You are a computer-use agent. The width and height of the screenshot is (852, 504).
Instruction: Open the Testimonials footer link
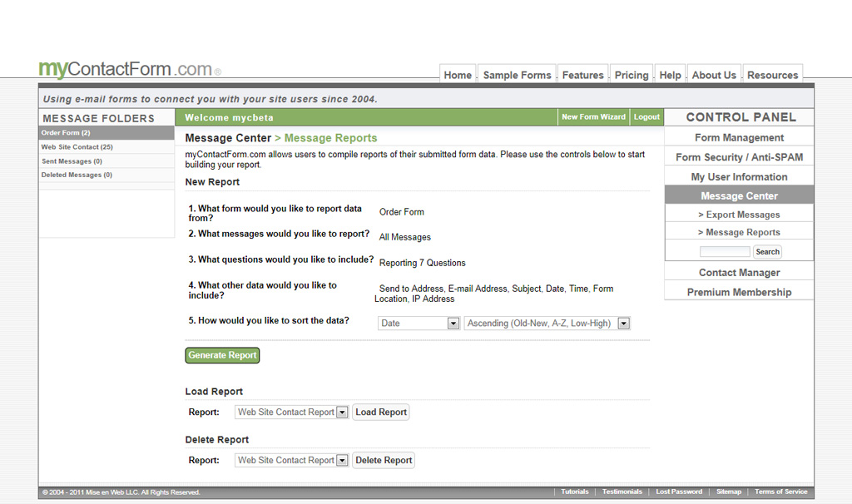click(622, 492)
